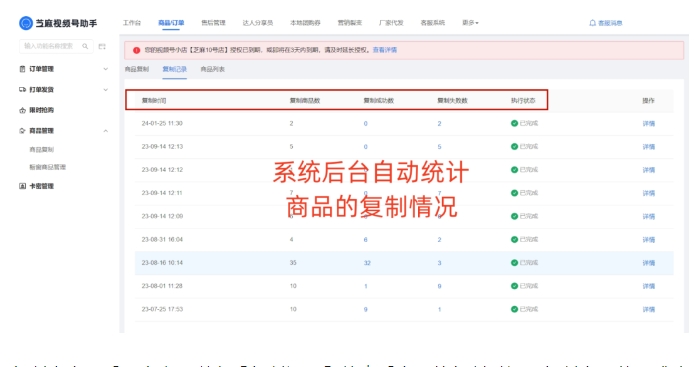Click failure count 9 in 23-08-01 11:28 row
This screenshot has width=695, height=367.
coord(439,286)
